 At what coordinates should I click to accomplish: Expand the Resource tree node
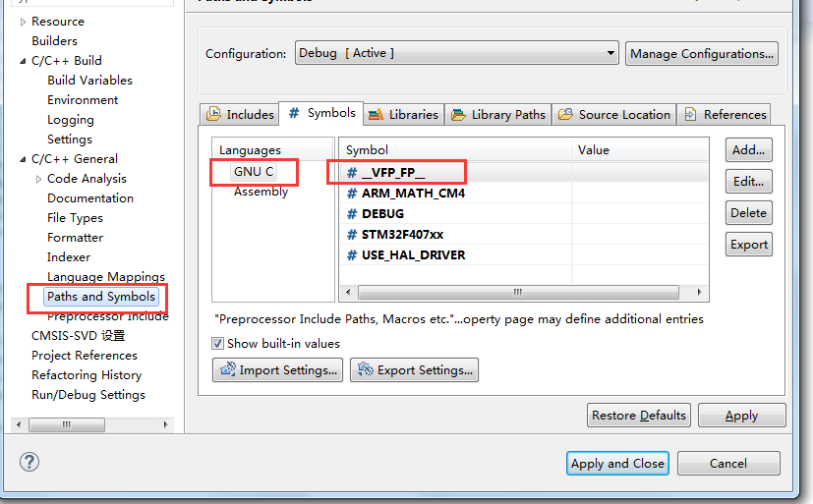[x=23, y=22]
